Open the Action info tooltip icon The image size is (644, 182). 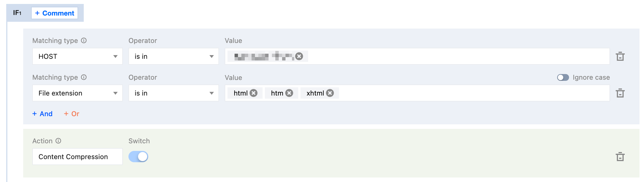[x=58, y=141]
